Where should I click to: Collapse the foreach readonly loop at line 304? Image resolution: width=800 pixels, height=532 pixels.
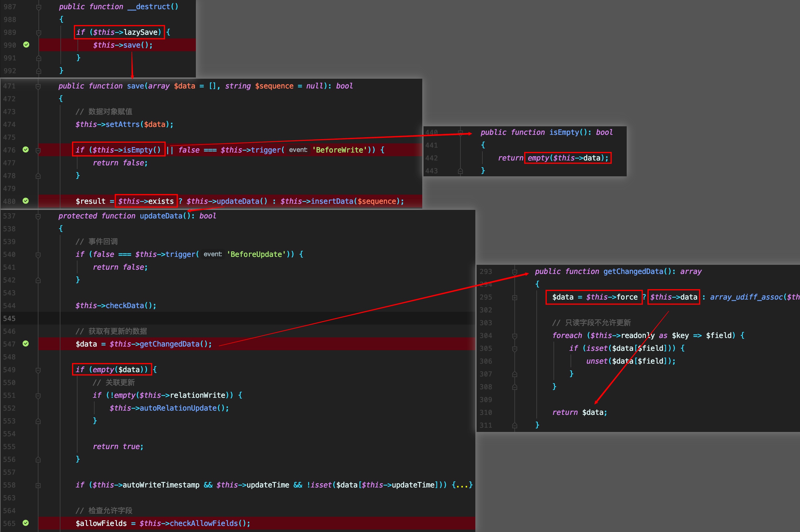coord(515,336)
